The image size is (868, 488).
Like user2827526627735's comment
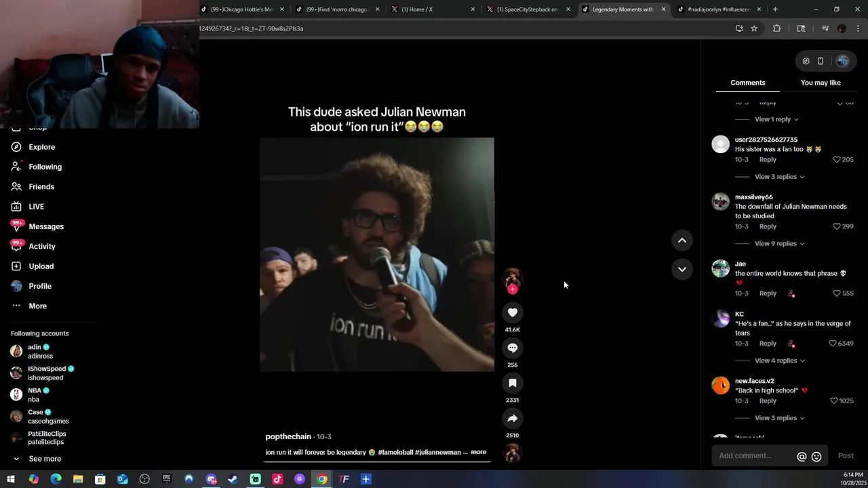click(836, 159)
